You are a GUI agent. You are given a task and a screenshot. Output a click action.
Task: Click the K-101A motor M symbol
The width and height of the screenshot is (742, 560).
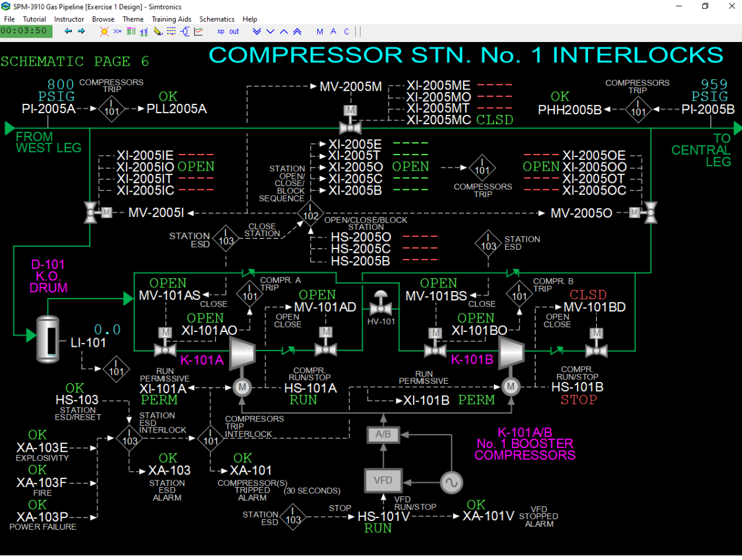242,388
